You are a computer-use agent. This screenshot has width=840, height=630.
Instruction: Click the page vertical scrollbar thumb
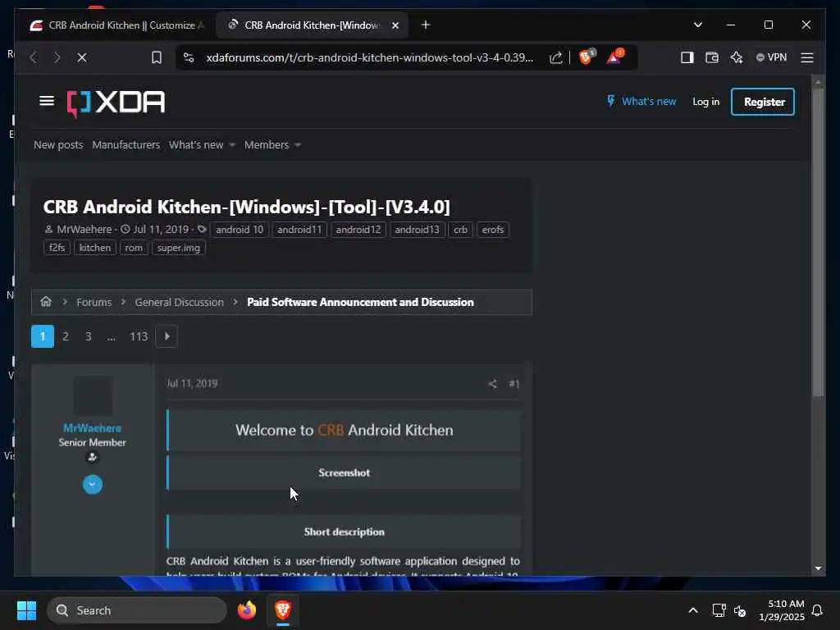818,242
